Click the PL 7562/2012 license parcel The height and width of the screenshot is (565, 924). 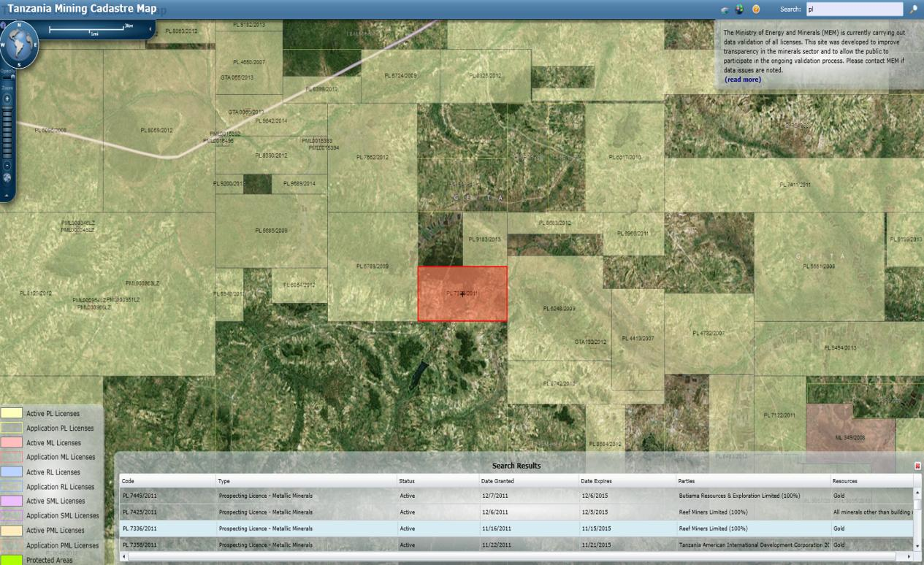(373, 157)
